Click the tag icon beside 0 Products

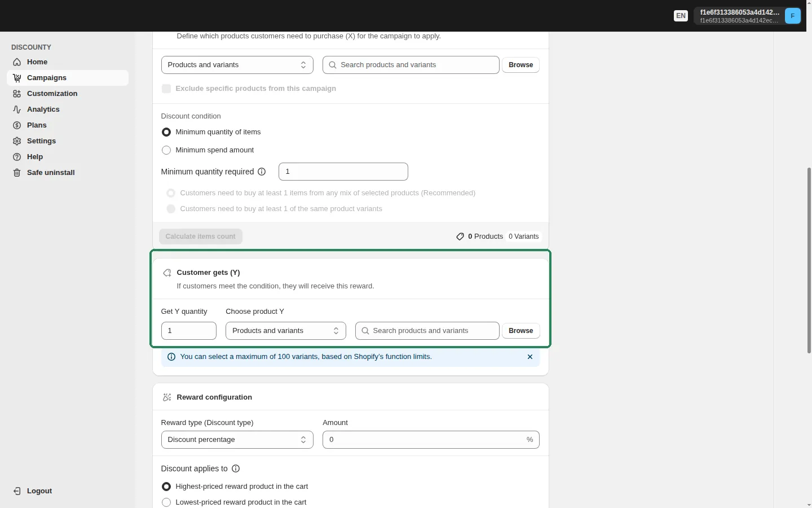[460, 237]
